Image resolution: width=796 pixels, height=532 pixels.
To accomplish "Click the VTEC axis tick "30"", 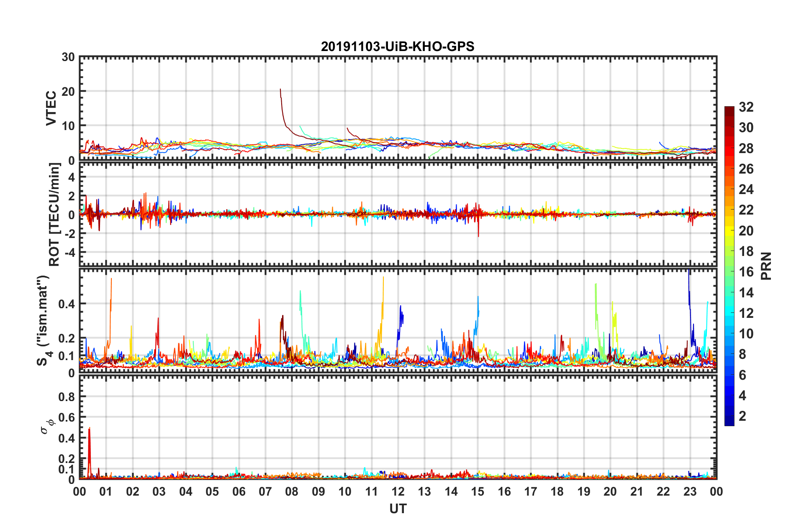I will (x=68, y=57).
